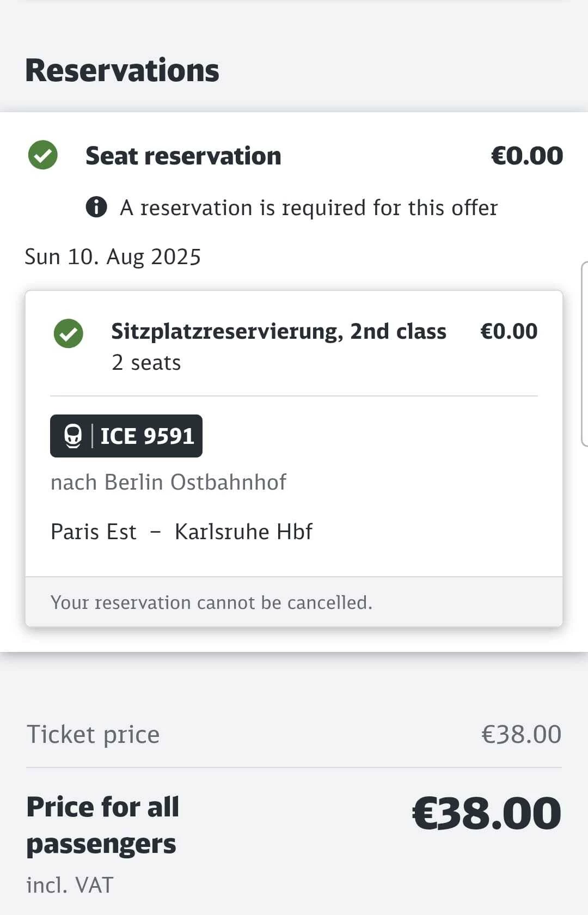This screenshot has width=588, height=915.
Task: Click the green checkmark next to Sitzplatzreservierung
Action: pos(69,333)
